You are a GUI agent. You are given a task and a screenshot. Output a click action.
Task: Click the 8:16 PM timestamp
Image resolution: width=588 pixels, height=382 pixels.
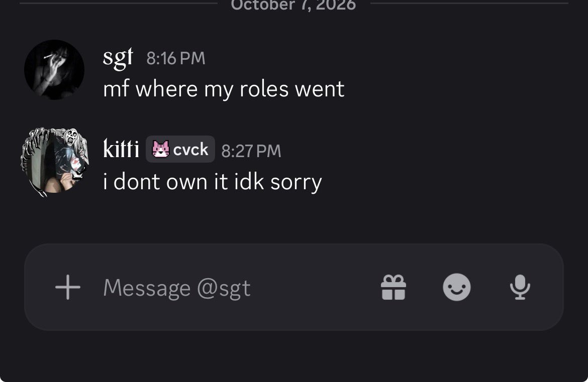coord(176,58)
